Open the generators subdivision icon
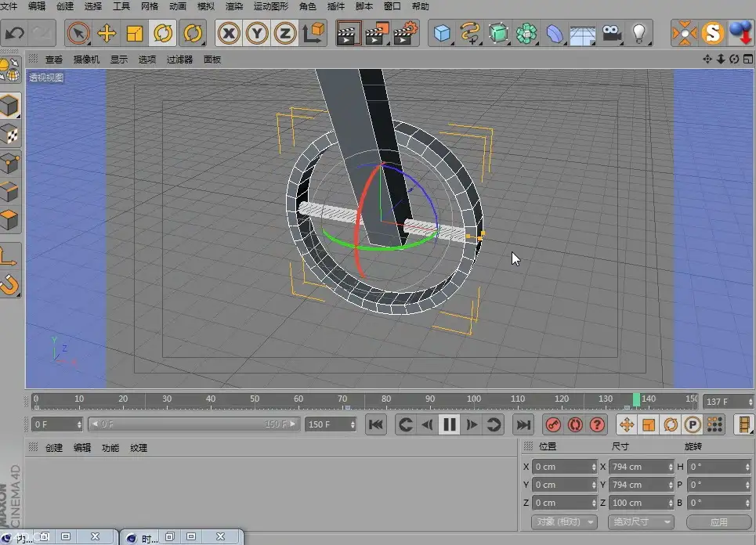The image size is (756, 545). (x=498, y=33)
